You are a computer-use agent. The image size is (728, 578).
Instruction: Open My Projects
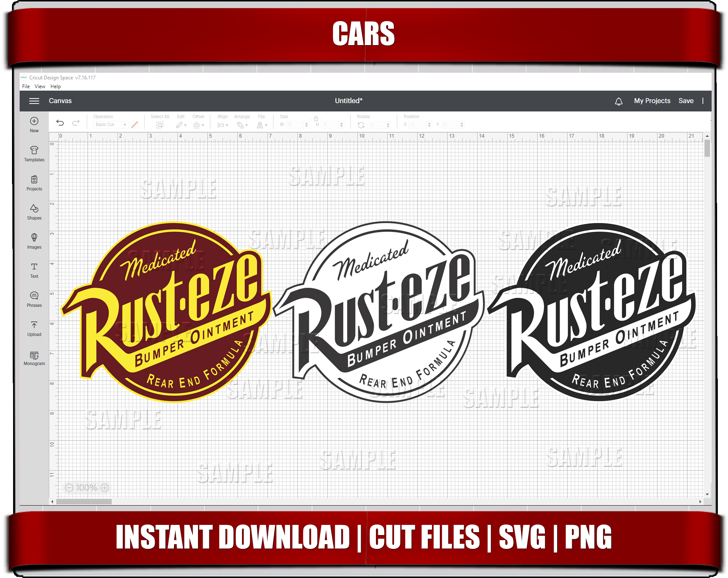652,101
